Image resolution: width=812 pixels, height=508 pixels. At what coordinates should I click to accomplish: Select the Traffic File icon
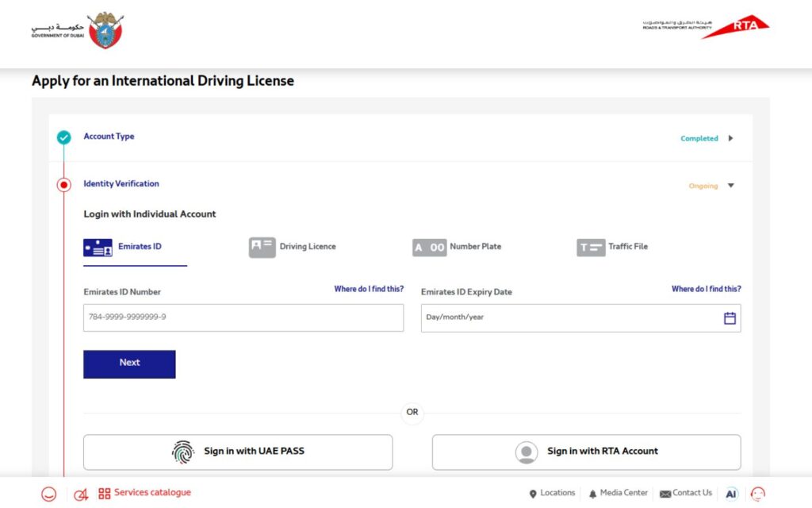pyautogui.click(x=590, y=247)
